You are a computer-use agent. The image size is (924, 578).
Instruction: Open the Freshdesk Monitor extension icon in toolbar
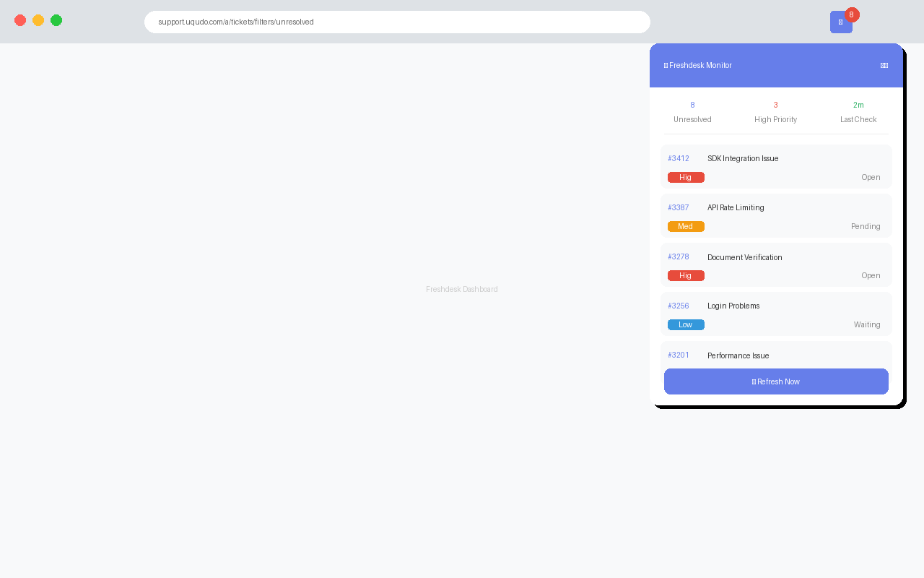point(841,22)
